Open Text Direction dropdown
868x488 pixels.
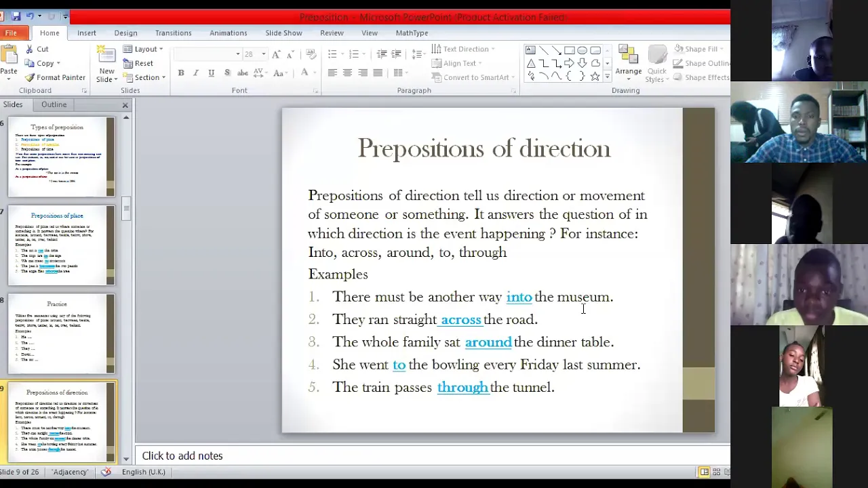463,49
